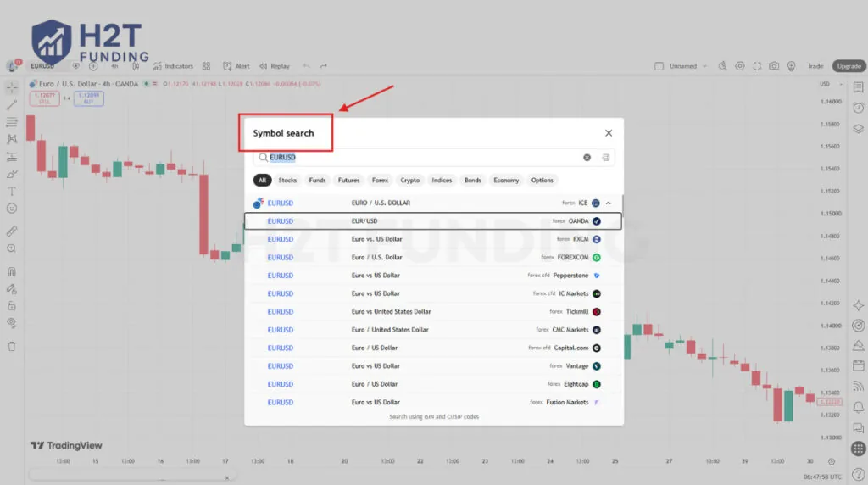868x485 pixels.
Task: Start bar Replay mode
Action: click(x=275, y=66)
